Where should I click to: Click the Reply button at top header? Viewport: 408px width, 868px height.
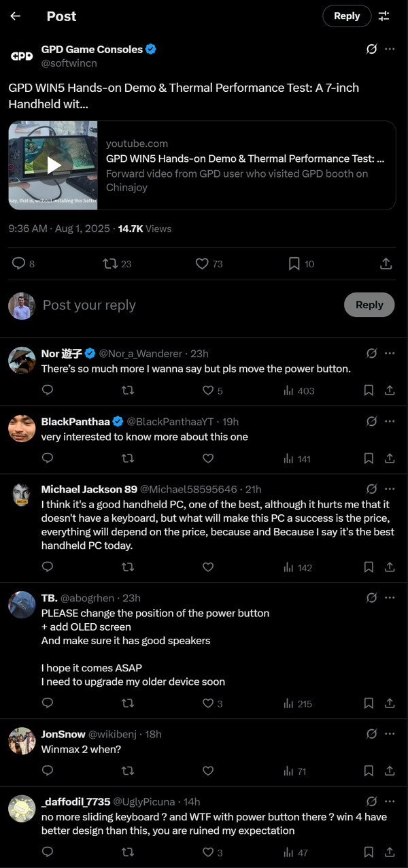coord(347,16)
